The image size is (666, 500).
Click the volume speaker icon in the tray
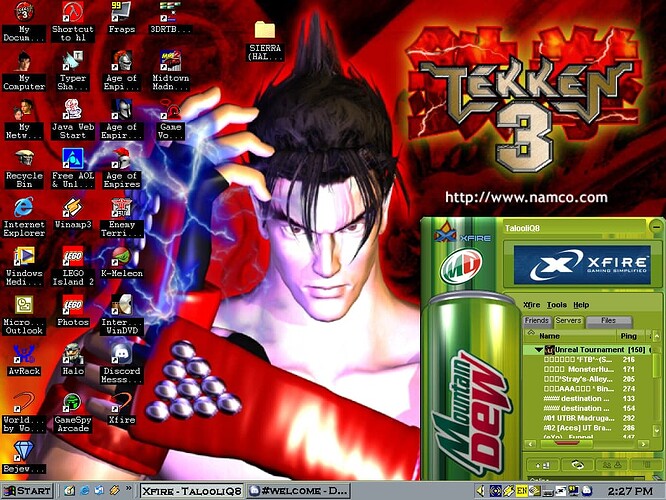480,491
